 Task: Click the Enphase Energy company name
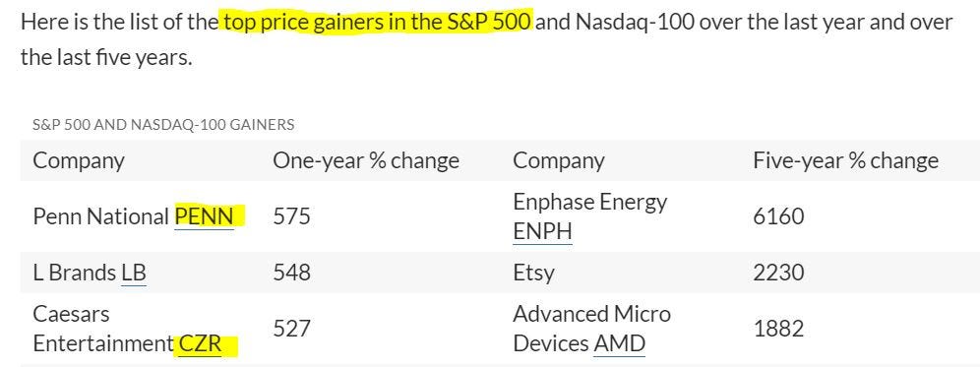590,202
